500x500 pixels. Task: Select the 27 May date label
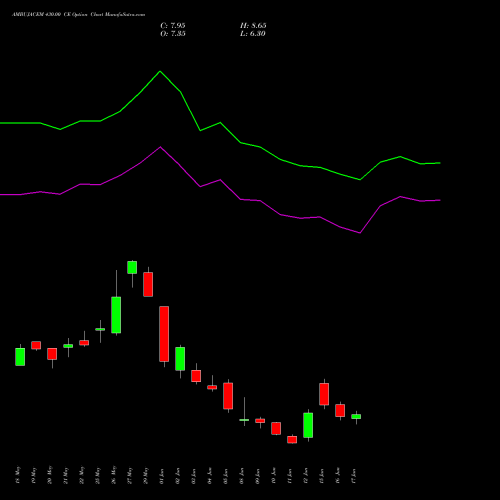click(x=130, y=475)
